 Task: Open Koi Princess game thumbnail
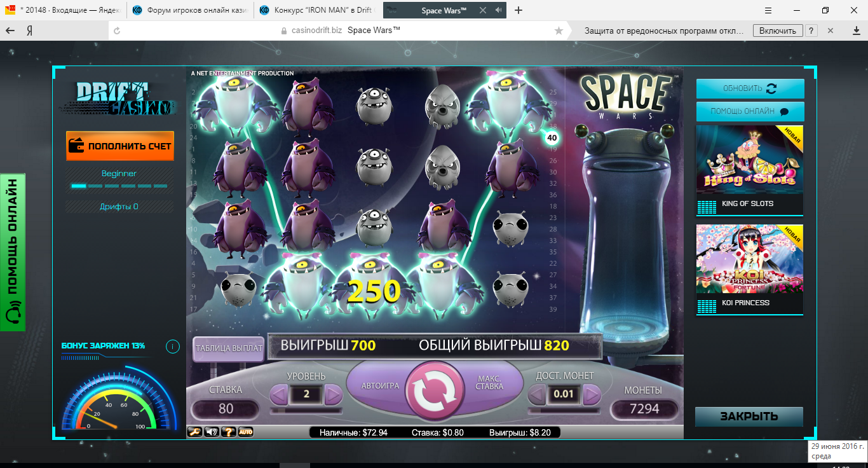(x=750, y=259)
